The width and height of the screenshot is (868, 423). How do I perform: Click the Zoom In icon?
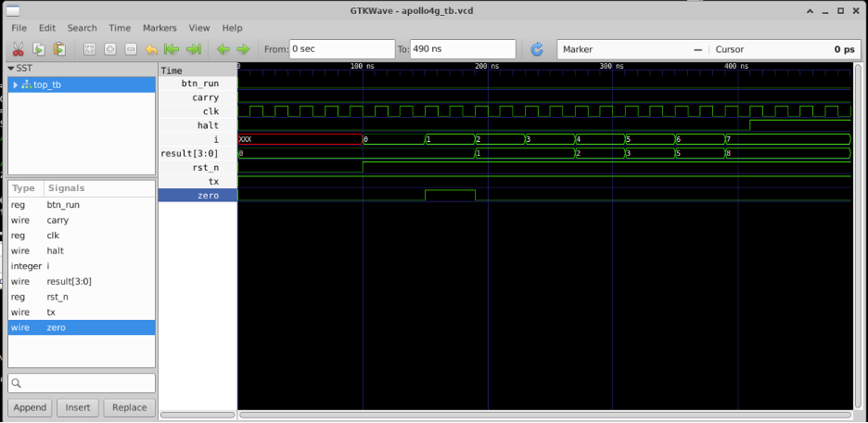pyautogui.click(x=109, y=49)
